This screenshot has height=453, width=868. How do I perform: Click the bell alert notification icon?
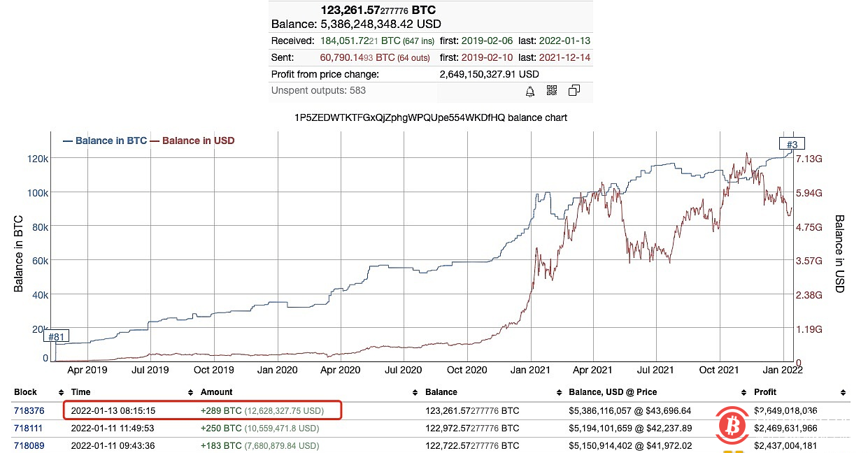(530, 91)
